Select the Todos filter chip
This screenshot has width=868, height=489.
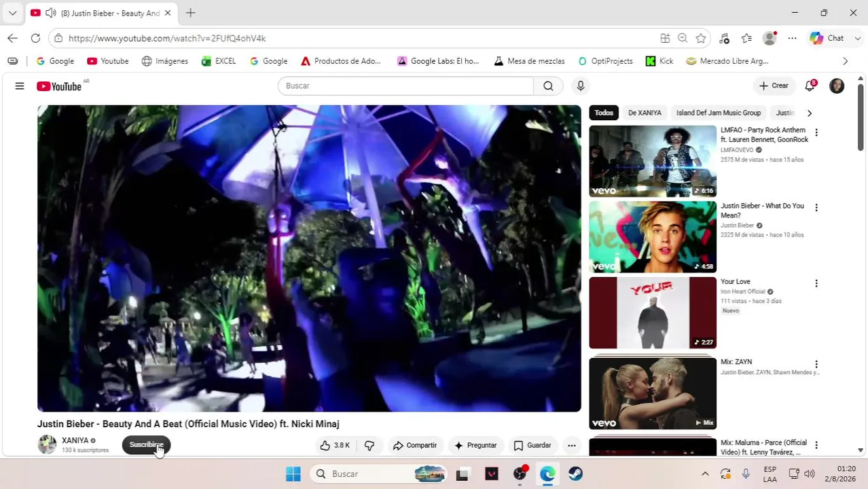[604, 113]
